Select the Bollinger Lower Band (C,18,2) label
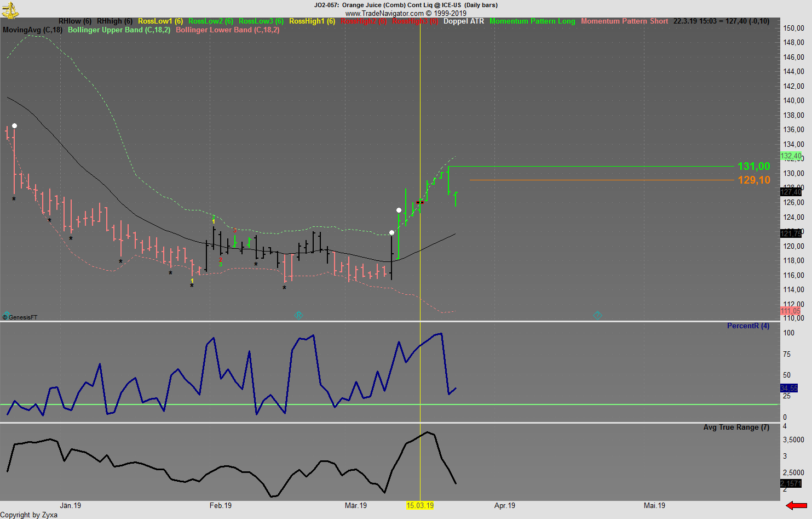 coord(228,30)
